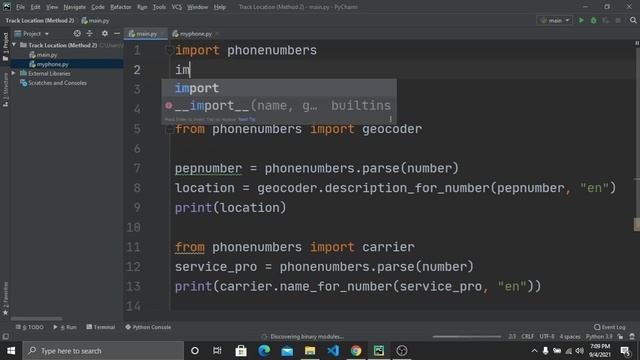Open the Project view dropdown

[32, 33]
